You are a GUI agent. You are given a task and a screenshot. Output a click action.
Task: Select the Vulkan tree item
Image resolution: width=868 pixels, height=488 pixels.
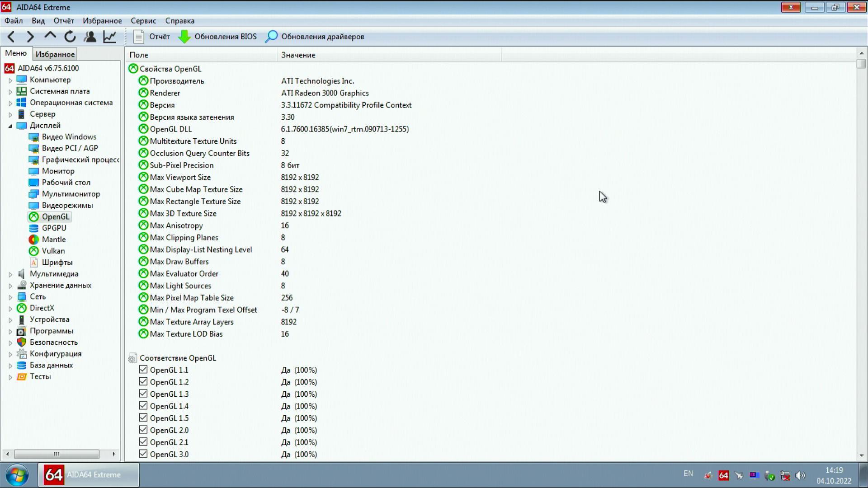(x=53, y=251)
